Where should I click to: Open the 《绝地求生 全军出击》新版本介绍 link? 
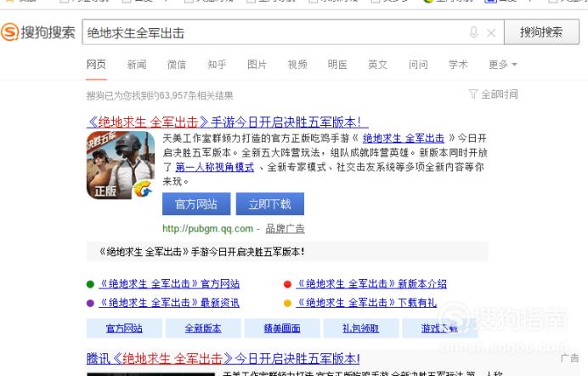point(371,284)
